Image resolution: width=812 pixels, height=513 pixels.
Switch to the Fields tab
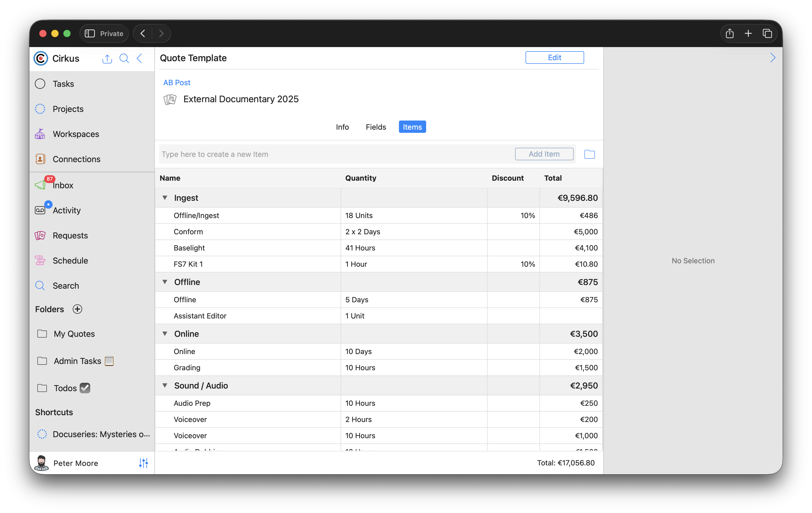point(376,127)
